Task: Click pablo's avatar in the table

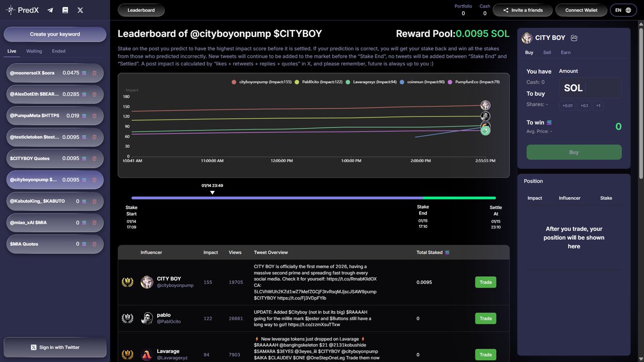Action: [x=147, y=318]
